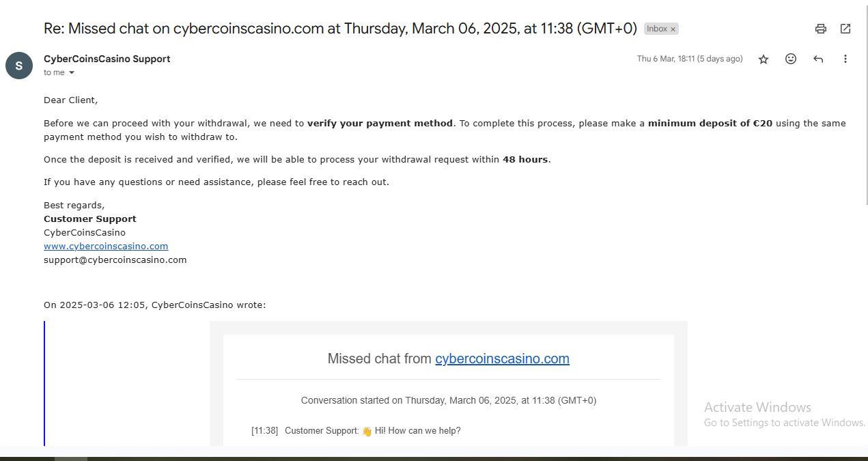The width and height of the screenshot is (868, 461).
Task: Expand the "to me" recipient details
Action: click(71, 73)
